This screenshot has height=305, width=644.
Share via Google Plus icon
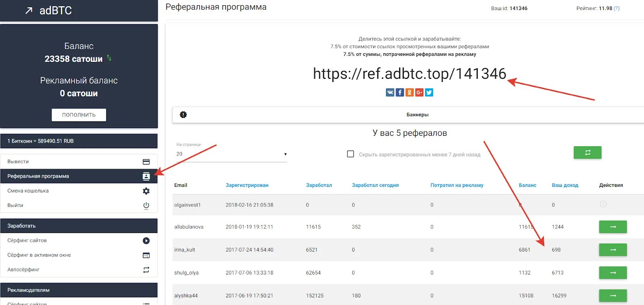(419, 92)
